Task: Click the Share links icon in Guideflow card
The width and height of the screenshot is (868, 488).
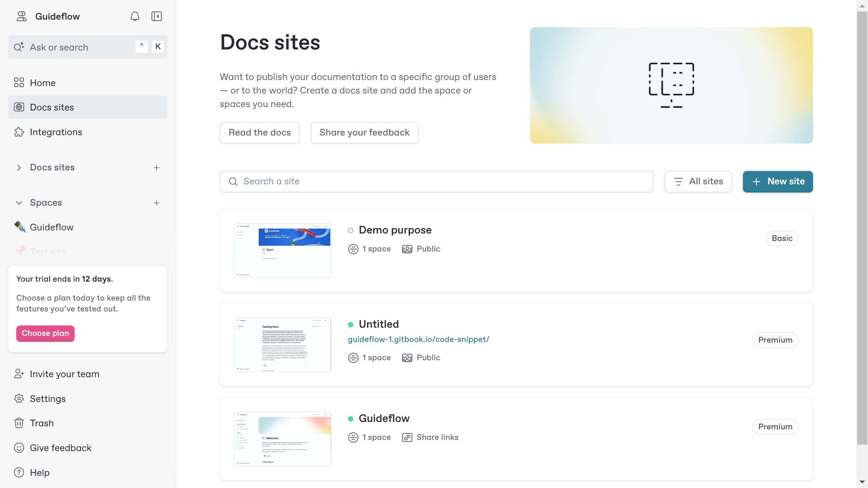Action: pyautogui.click(x=407, y=438)
